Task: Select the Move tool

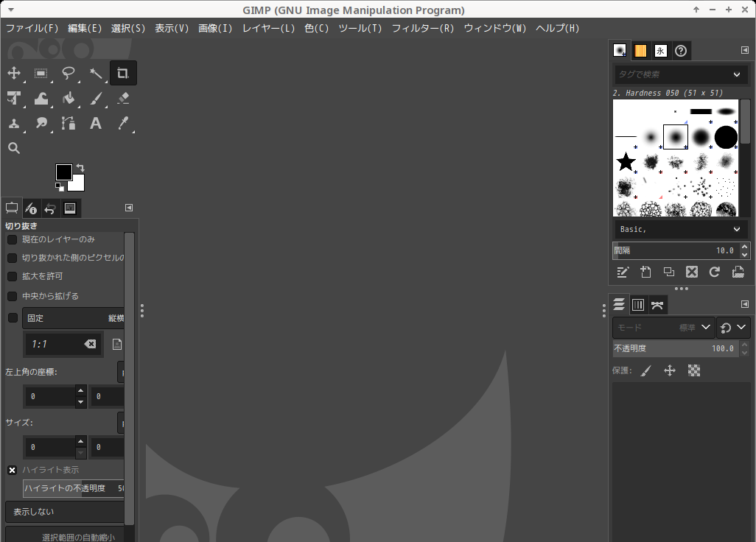Action: [x=14, y=73]
